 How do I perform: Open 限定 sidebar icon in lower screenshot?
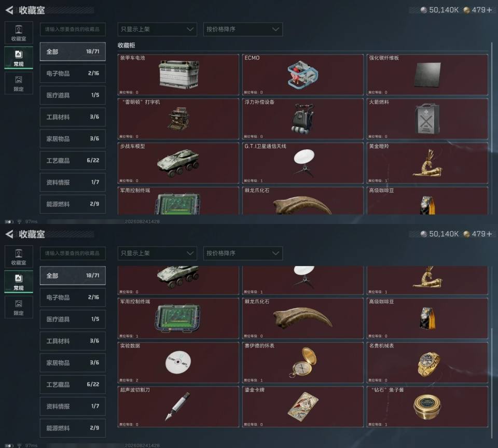point(19,307)
